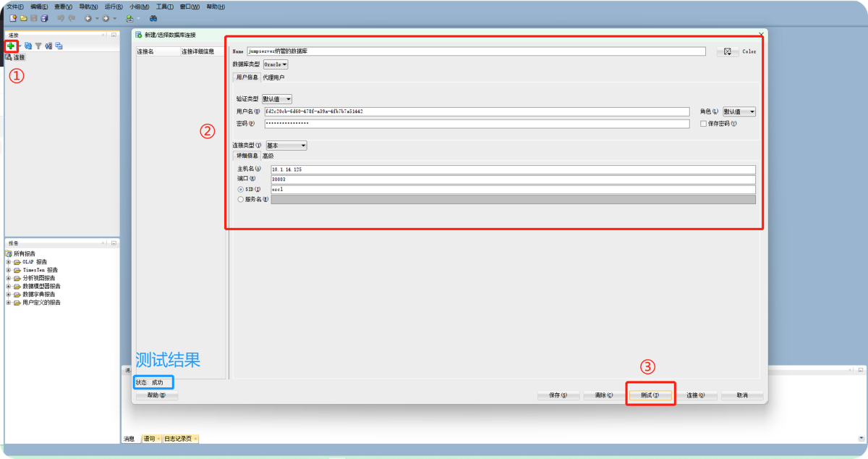Open the 文件 menu
868x459 pixels.
[x=15, y=7]
